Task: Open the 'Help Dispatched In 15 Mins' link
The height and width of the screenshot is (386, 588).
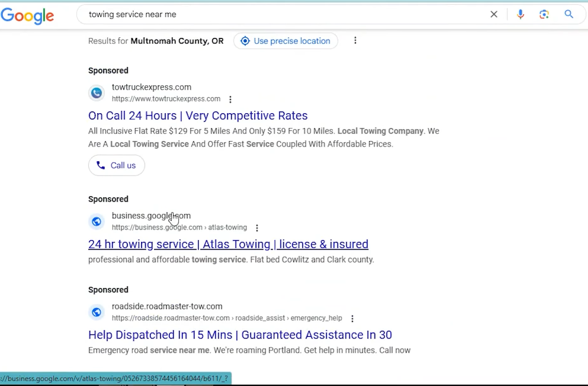Action: (240, 334)
